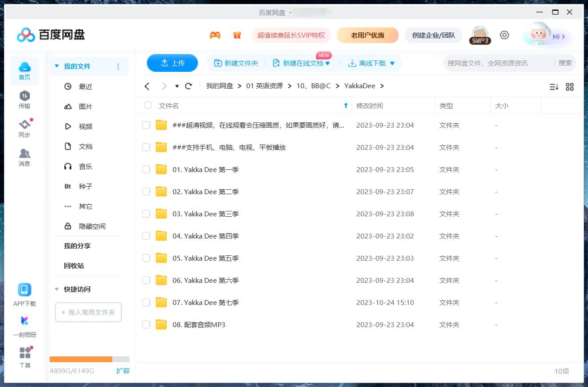Sort by 大小 column header
588x387 pixels.
click(x=502, y=106)
